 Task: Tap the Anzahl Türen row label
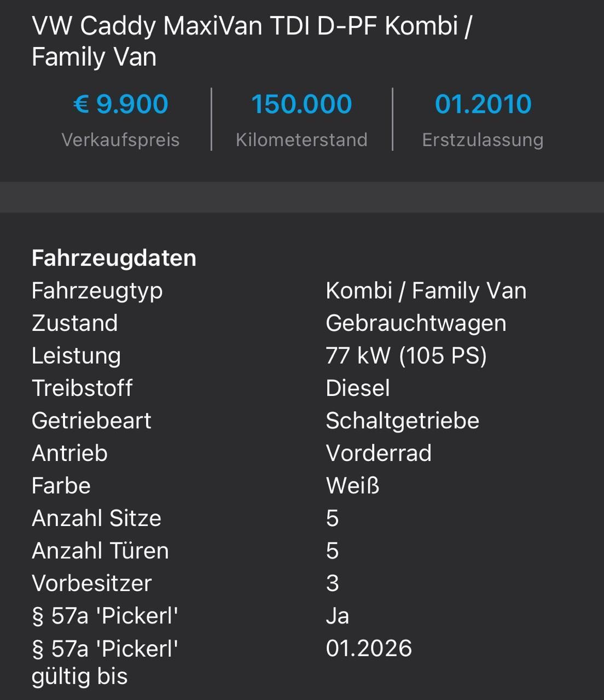point(100,551)
